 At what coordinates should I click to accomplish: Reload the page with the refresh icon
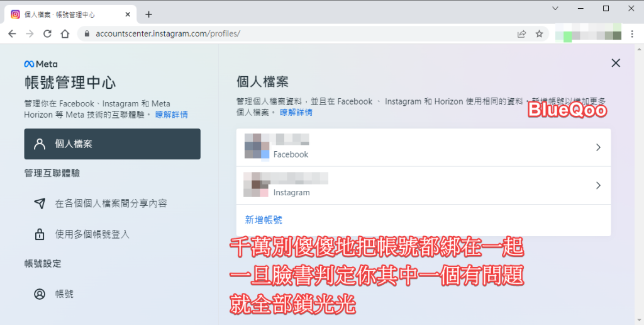click(x=47, y=34)
